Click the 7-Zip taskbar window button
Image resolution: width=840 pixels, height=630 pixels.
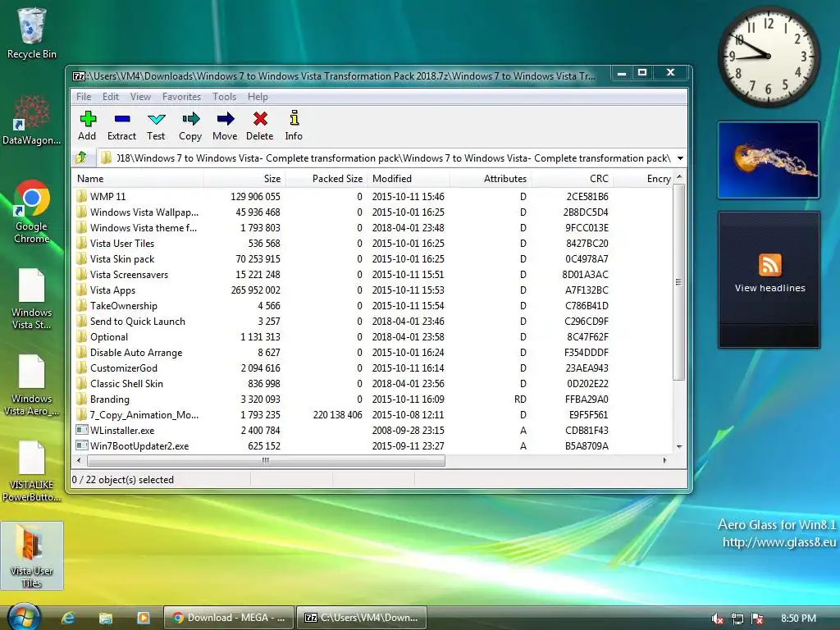[362, 618]
